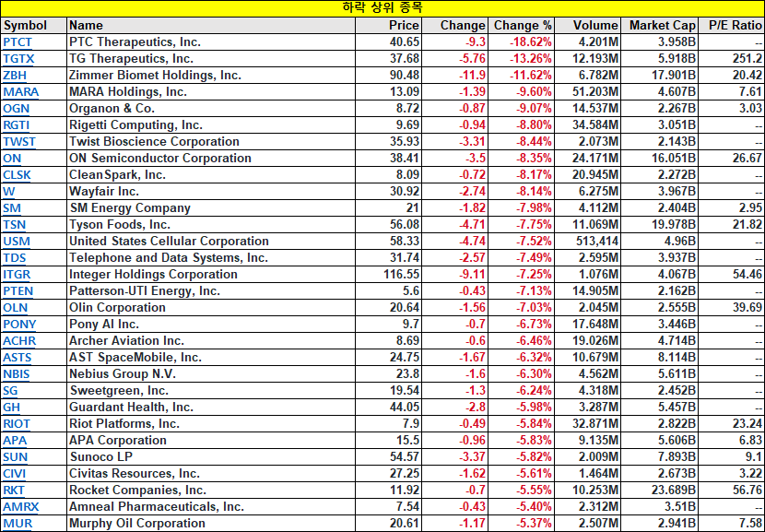Select the name 'AST SpaceMobile, Inc.'

point(135,357)
